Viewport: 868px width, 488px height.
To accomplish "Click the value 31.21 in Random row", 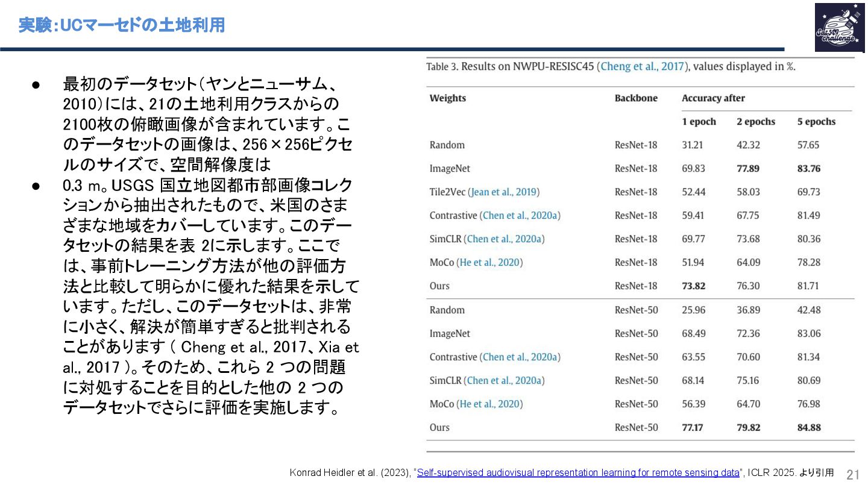I will click(693, 145).
